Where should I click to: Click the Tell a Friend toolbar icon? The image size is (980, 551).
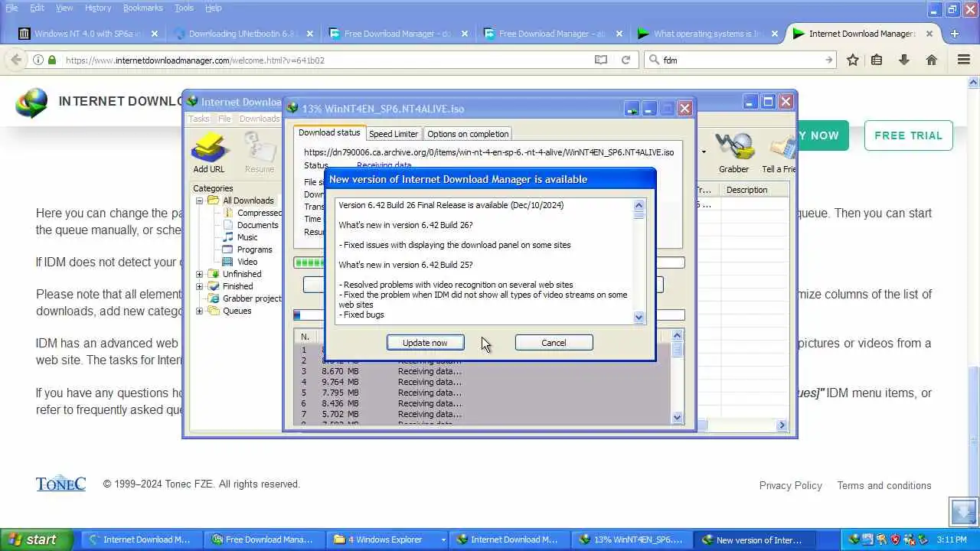point(779,152)
